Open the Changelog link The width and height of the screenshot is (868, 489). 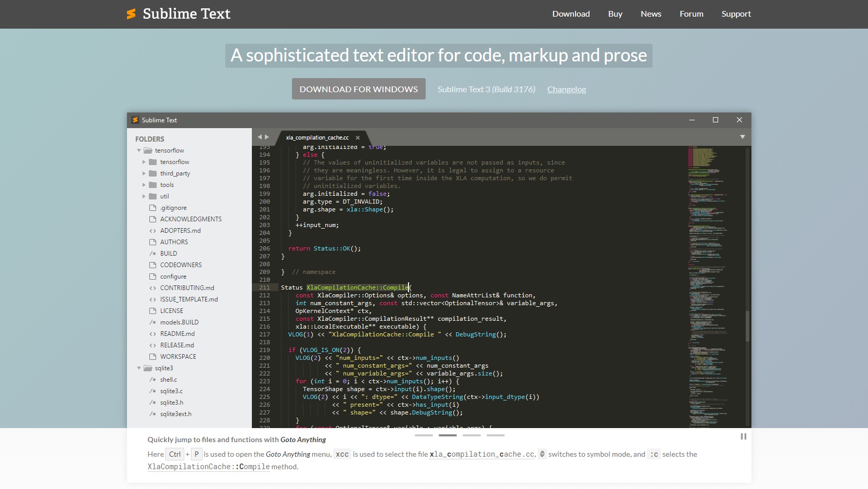point(566,90)
